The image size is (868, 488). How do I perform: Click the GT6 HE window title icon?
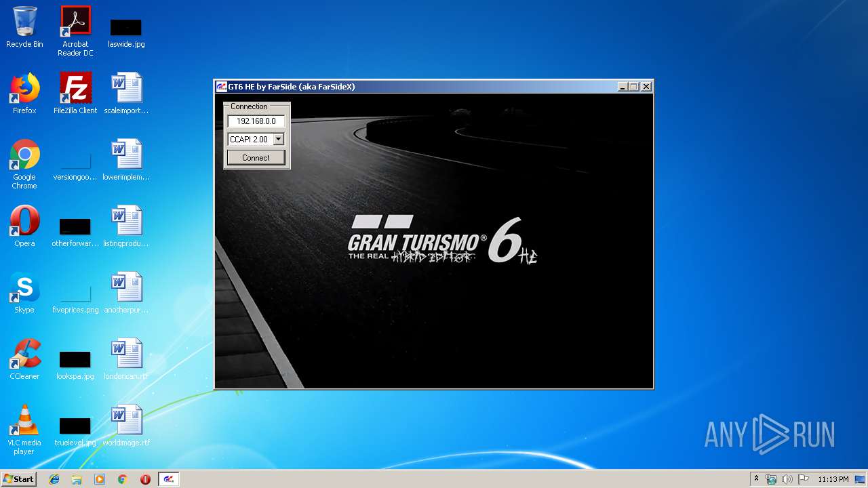click(221, 87)
